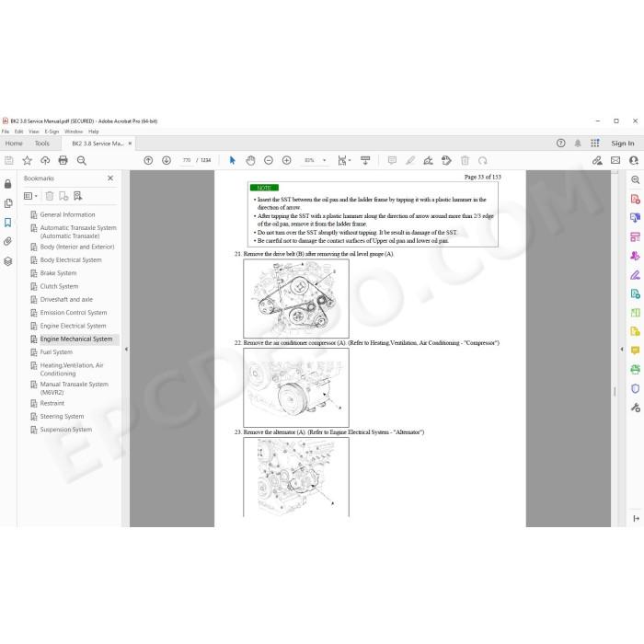Zoom out with the minus button
This screenshot has height=644, width=644.
coord(269,161)
